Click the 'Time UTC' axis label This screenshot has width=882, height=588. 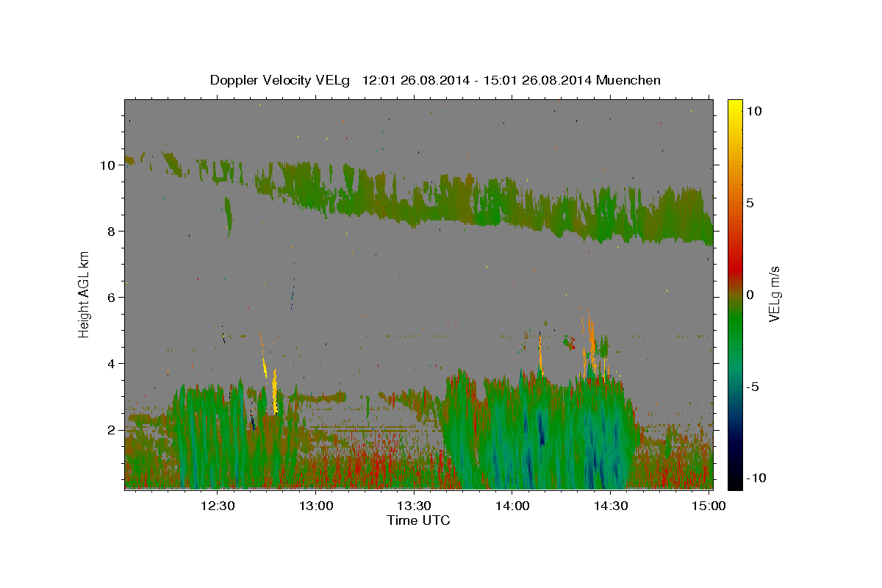coord(418,520)
